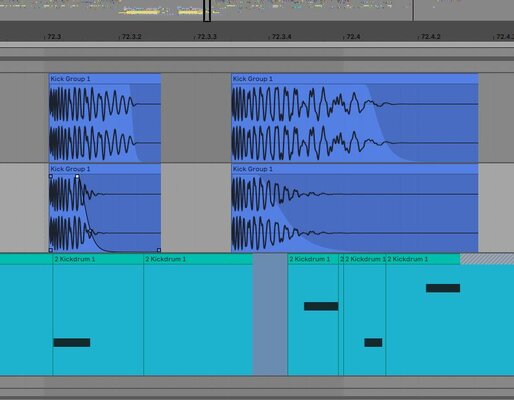Select the short low MIDI note before the last Kickdrum clip
Viewport: 514px width, 400px height.
(373, 342)
